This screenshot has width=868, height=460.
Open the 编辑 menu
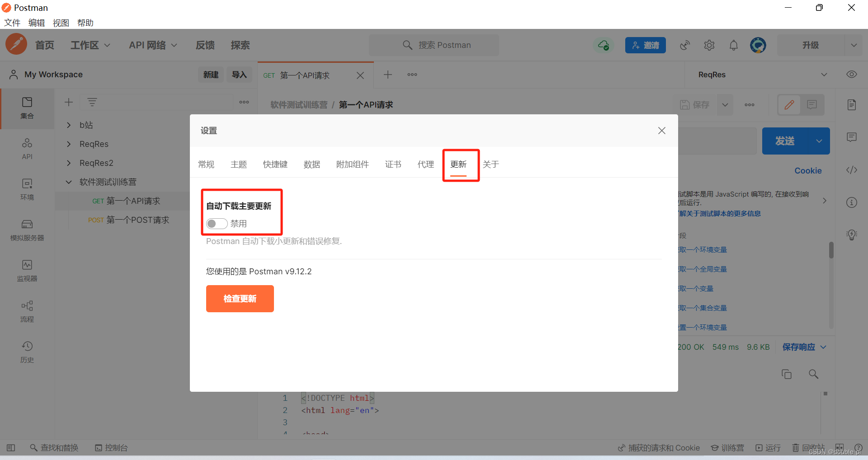37,23
